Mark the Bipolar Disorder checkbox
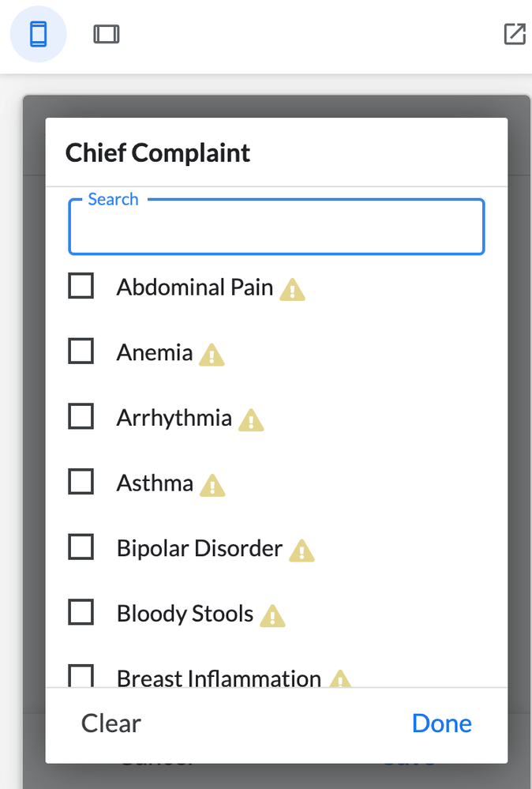 pyautogui.click(x=81, y=547)
